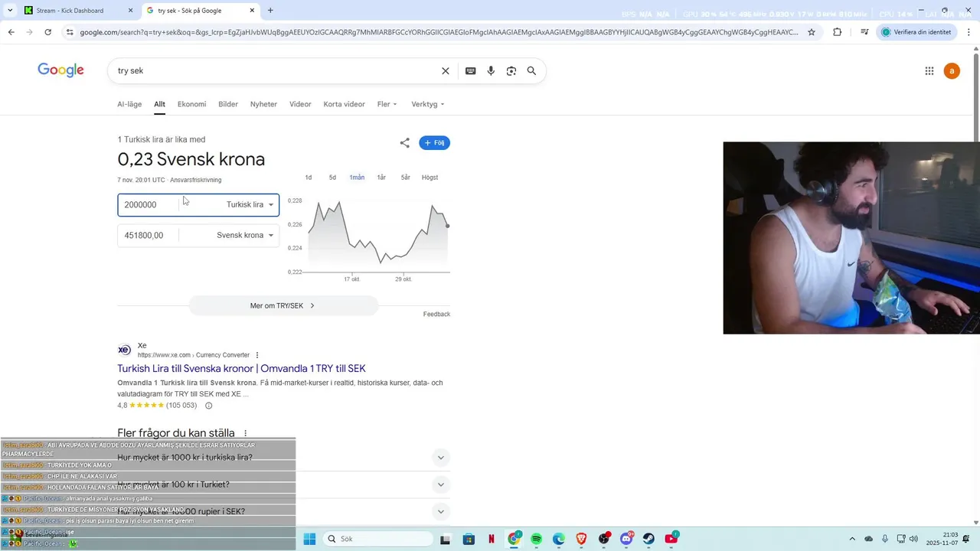Open the info icon beside Xe rating
The height and width of the screenshot is (551, 980).
pos(208,406)
